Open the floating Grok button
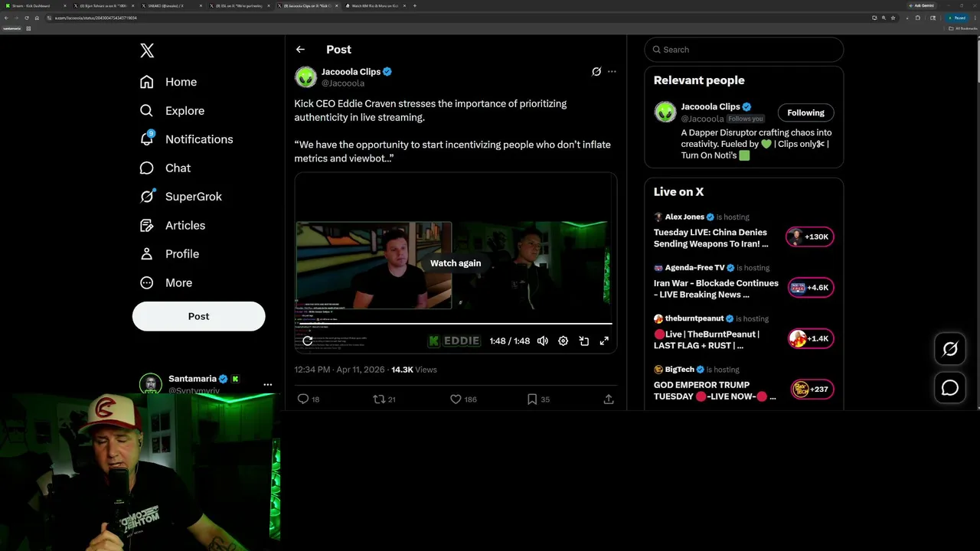The height and width of the screenshot is (551, 980). (x=950, y=349)
